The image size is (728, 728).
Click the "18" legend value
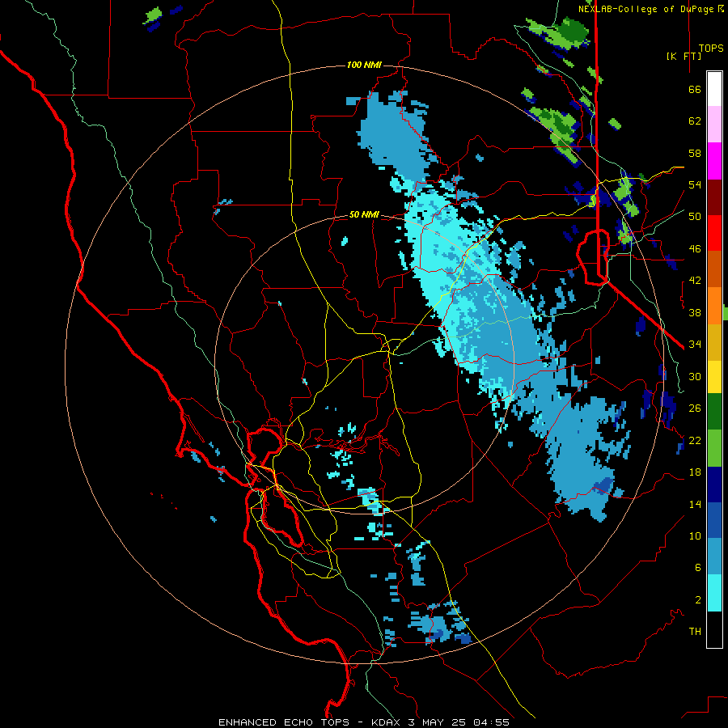point(695,472)
